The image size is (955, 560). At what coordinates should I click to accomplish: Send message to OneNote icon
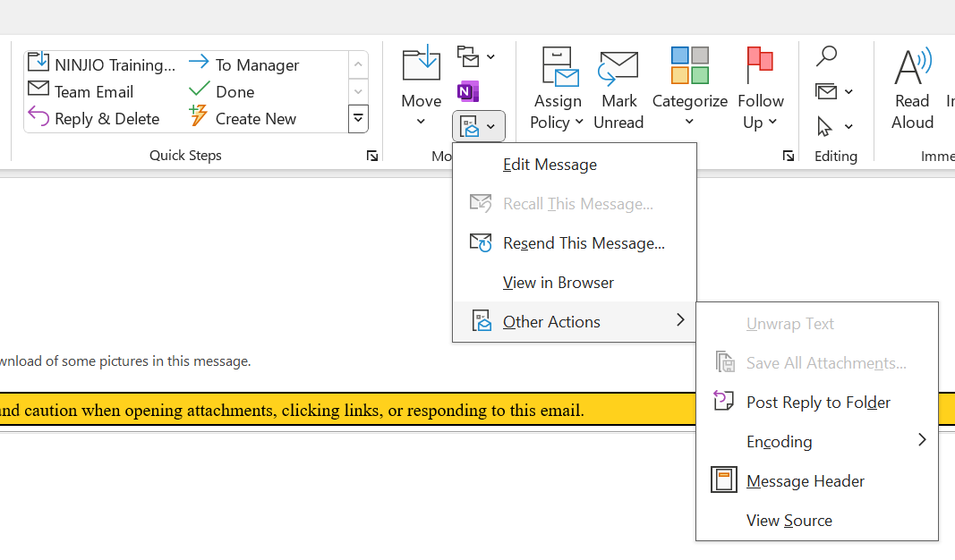click(x=468, y=91)
